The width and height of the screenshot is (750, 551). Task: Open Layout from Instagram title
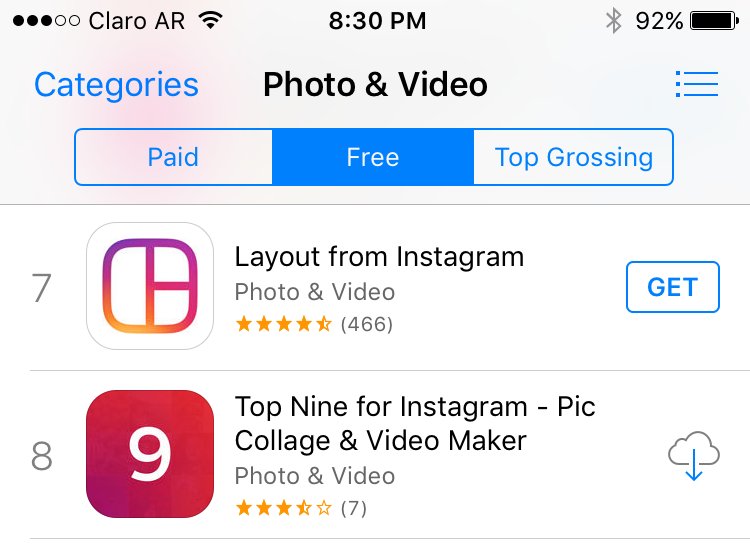point(379,257)
